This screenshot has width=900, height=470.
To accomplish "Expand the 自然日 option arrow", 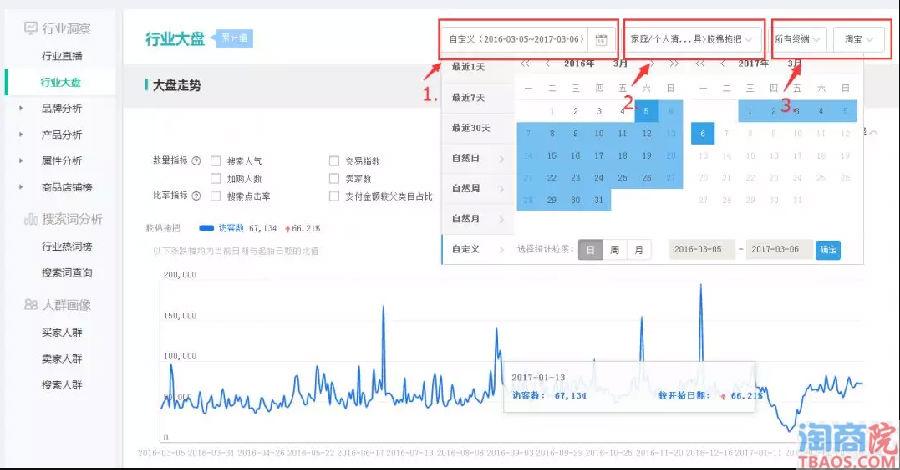I will [502, 158].
